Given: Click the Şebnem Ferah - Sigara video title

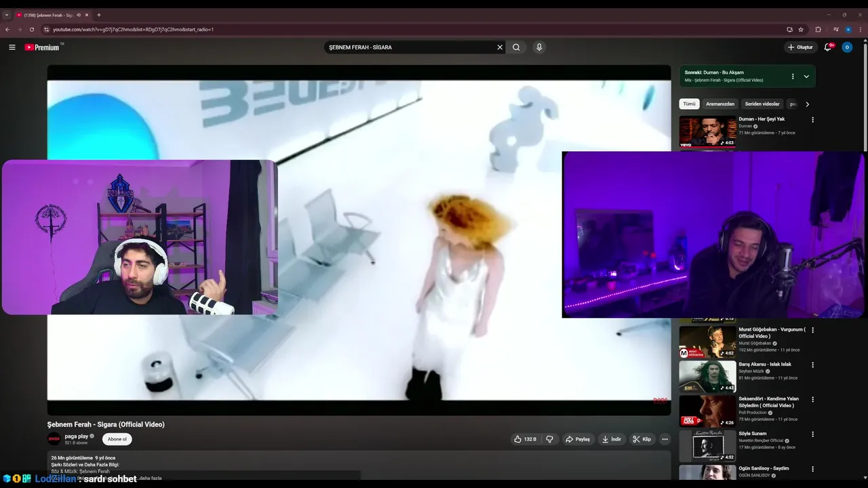Looking at the screenshot, I should pos(106,424).
